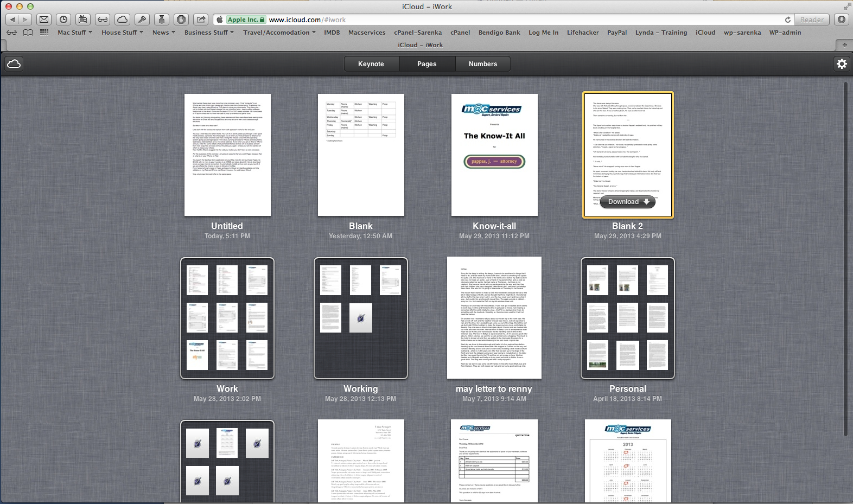
Task: Open the Reading List glasses icon in the bookmarks bar
Action: tap(11, 33)
